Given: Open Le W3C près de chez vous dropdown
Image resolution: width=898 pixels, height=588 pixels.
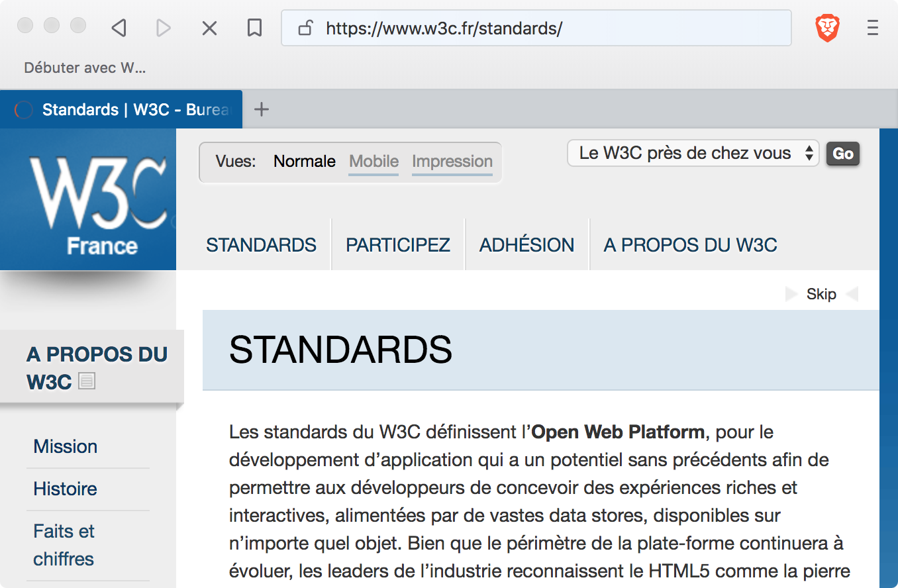Looking at the screenshot, I should [x=693, y=154].
